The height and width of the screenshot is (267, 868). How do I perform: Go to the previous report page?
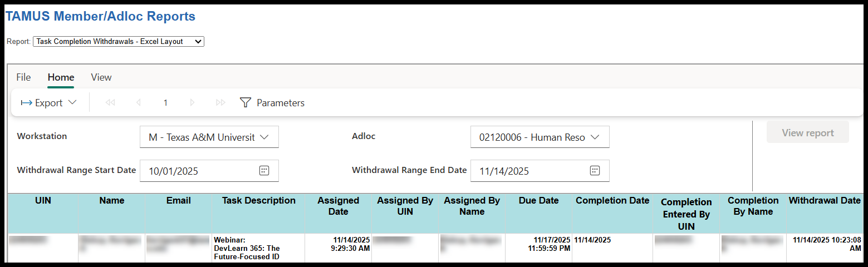138,103
